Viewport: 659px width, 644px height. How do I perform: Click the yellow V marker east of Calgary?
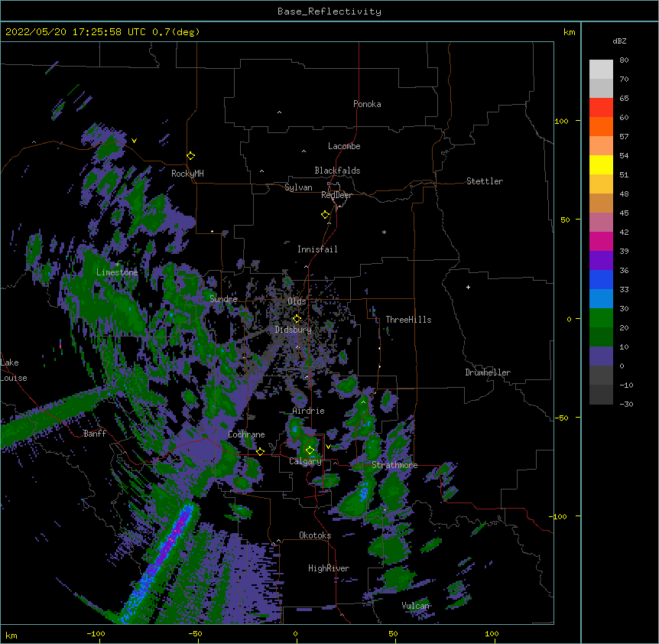pyautogui.click(x=328, y=447)
